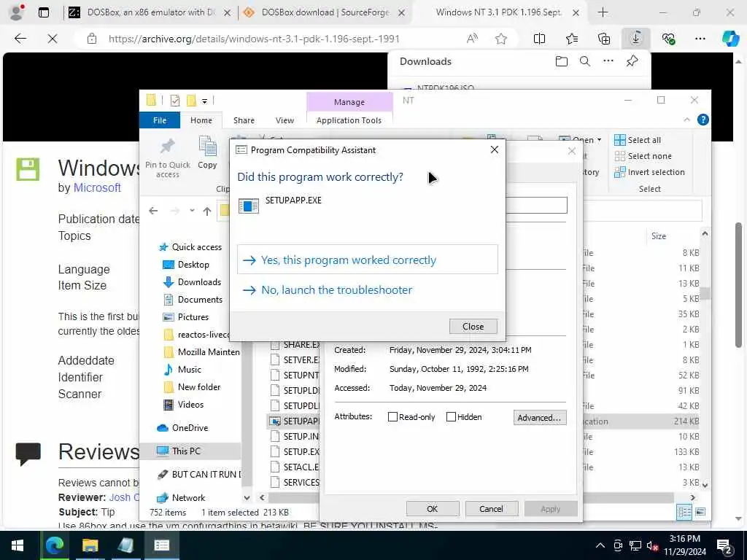
Task: Tick the Hidden attribute checkbox
Action: click(451, 417)
